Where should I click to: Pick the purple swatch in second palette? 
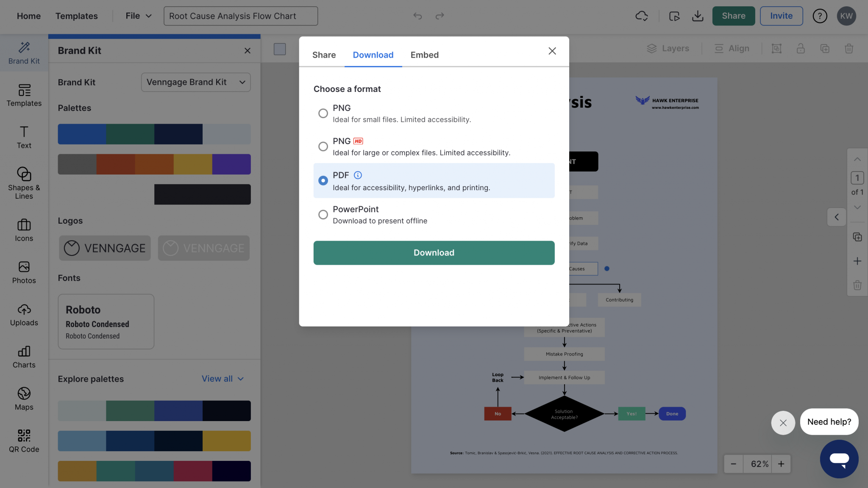[x=231, y=164]
